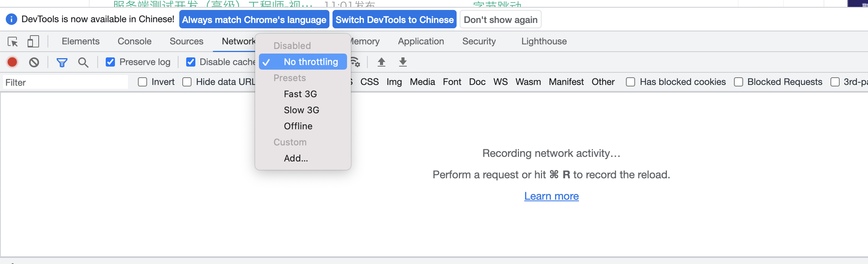This screenshot has height=264, width=868.
Task: Select Offline in throttling dropdown
Action: tap(298, 126)
